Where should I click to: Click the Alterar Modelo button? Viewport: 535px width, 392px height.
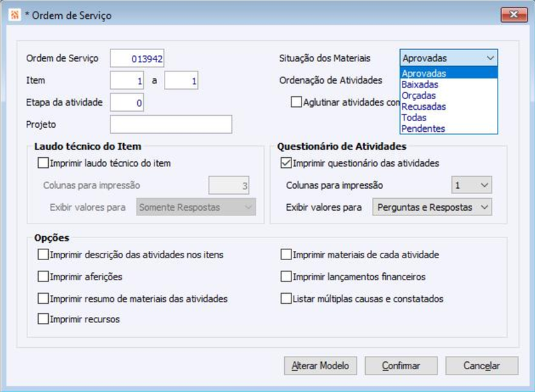(321, 366)
